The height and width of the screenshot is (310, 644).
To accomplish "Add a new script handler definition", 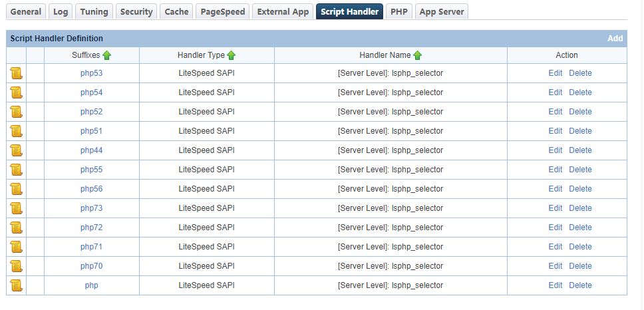I will point(615,39).
